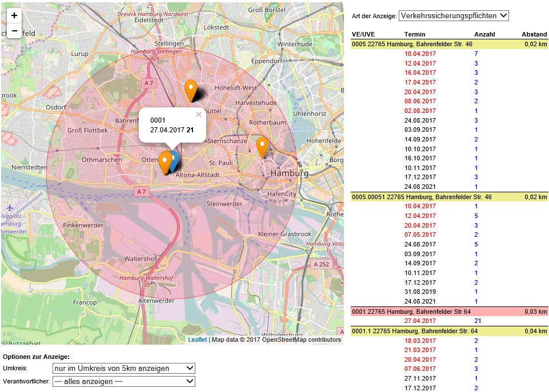Zoom out of the map

(14, 31)
